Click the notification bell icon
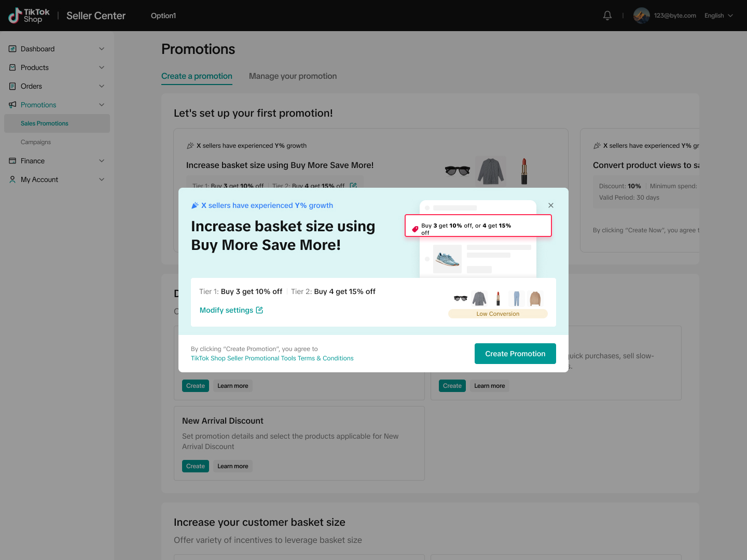This screenshot has height=560, width=747. pos(607,16)
